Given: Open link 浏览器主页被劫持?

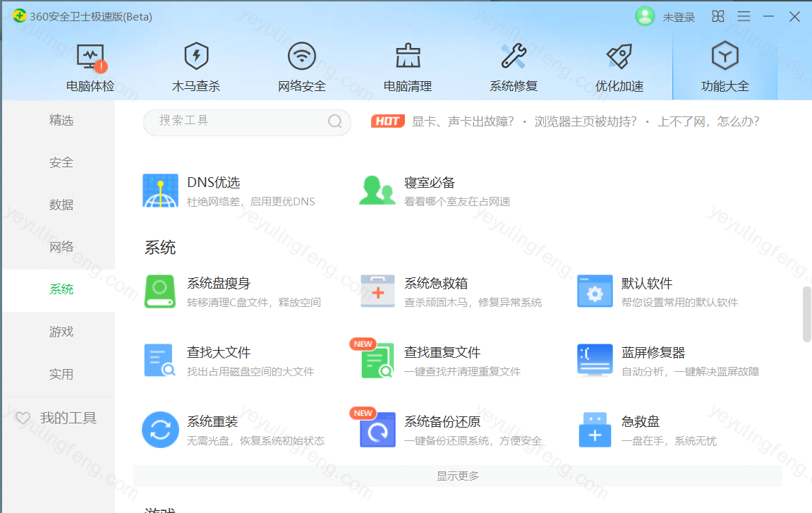Looking at the screenshot, I should coord(586,121).
